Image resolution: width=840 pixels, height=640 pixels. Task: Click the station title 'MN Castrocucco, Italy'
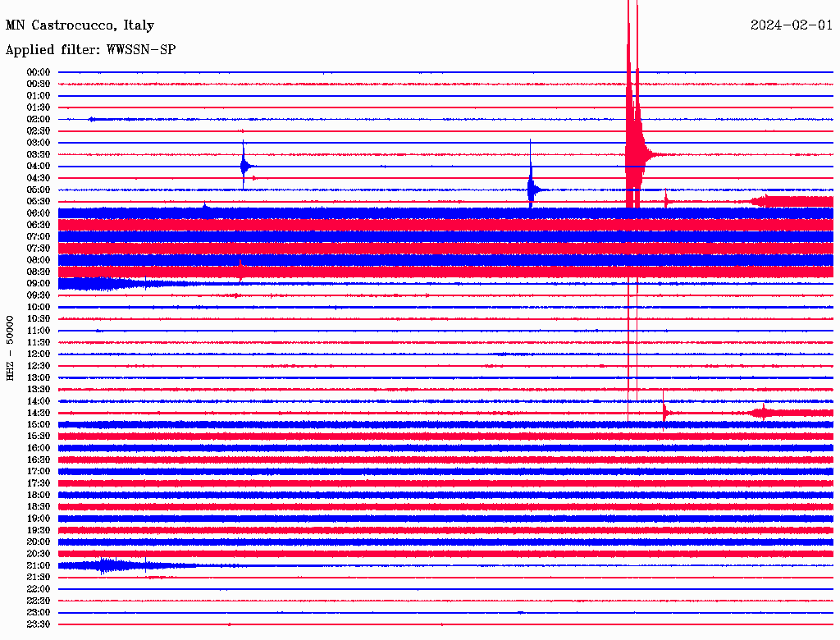80,25
